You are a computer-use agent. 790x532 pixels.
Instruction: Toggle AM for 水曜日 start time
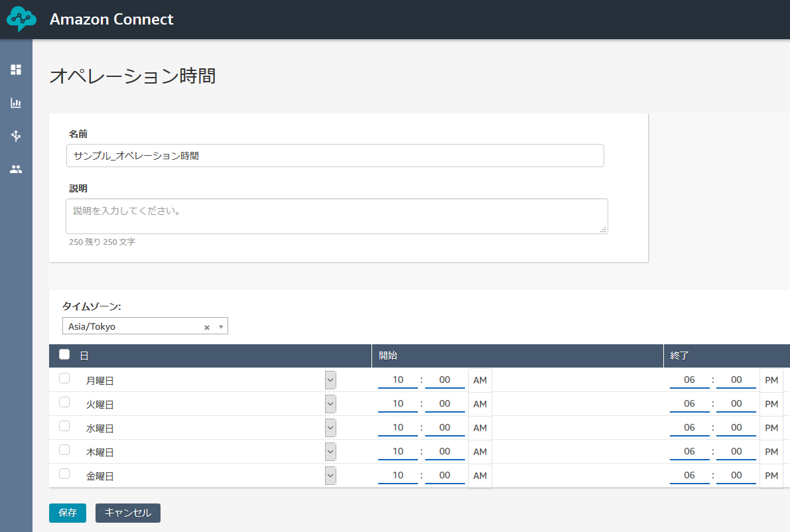[x=480, y=429]
